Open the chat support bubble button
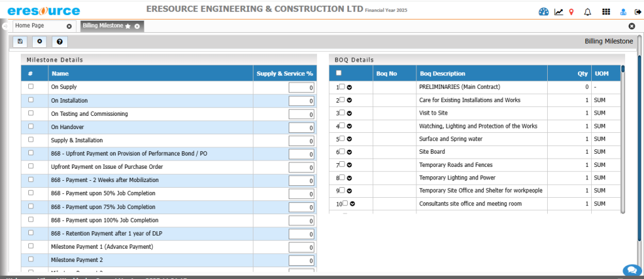The height and width of the screenshot is (279, 644). pos(631,270)
